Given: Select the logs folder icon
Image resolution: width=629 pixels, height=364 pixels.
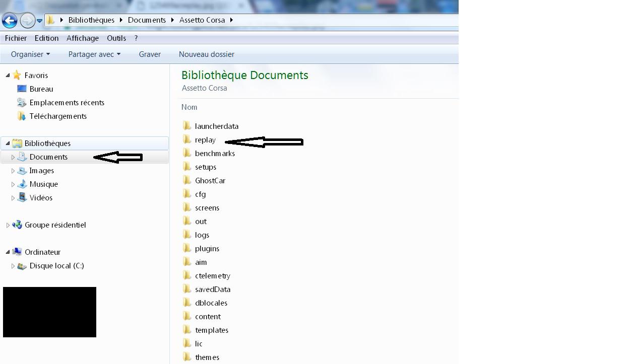Looking at the screenshot, I should [187, 235].
